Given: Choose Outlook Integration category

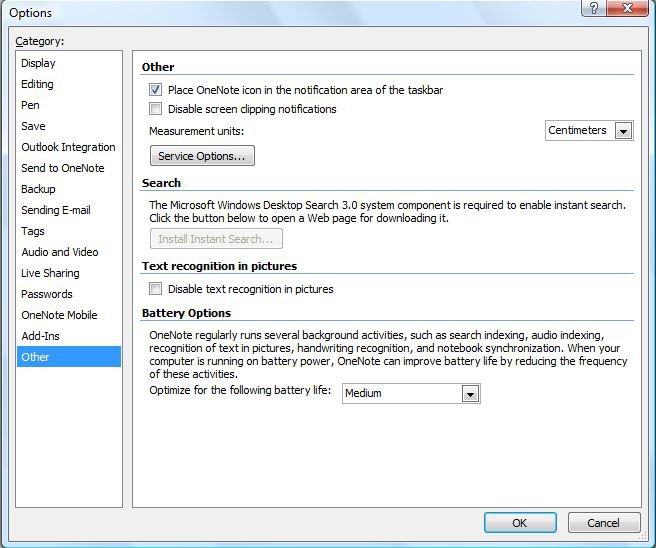Looking at the screenshot, I should 69,147.
